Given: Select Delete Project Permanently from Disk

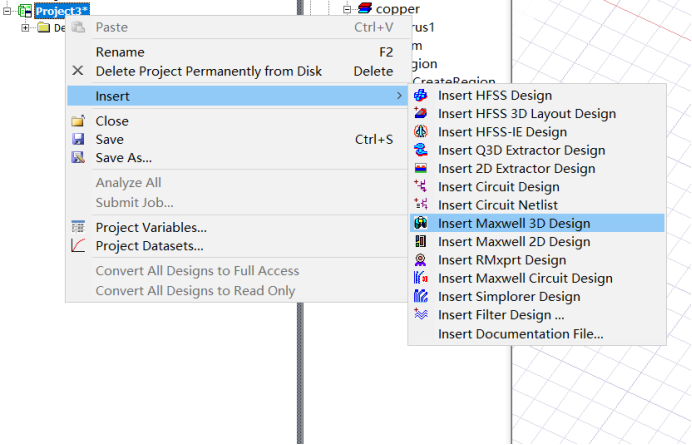Looking at the screenshot, I should [237, 71].
